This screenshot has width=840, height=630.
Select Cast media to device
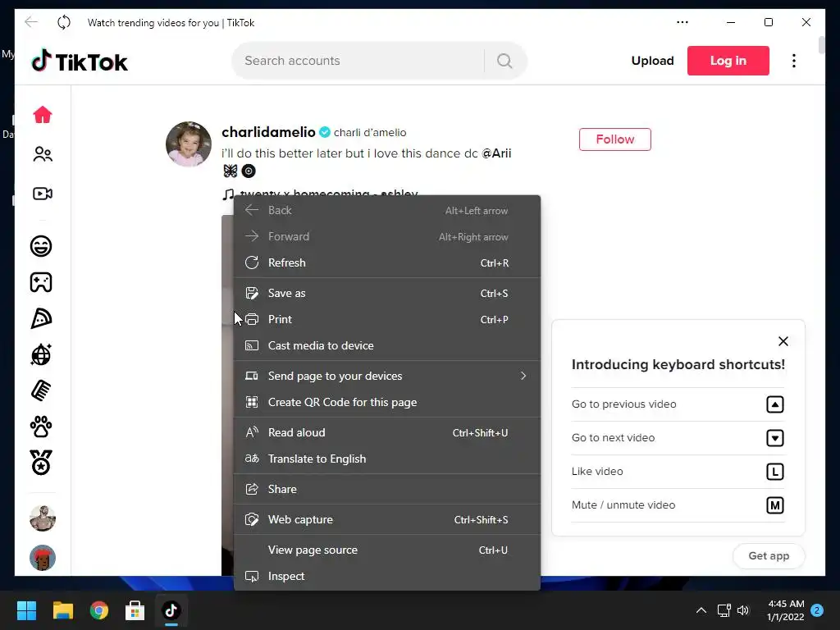coord(387,345)
